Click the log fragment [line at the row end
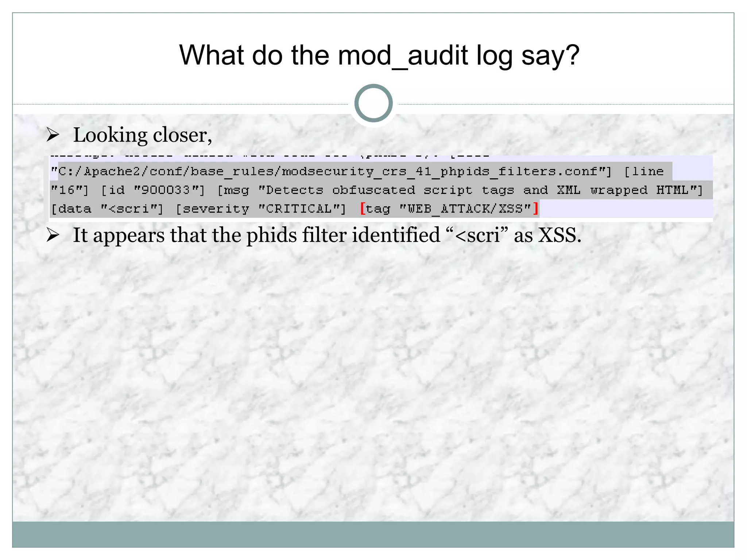The width and height of the screenshot is (747, 560). click(x=644, y=171)
